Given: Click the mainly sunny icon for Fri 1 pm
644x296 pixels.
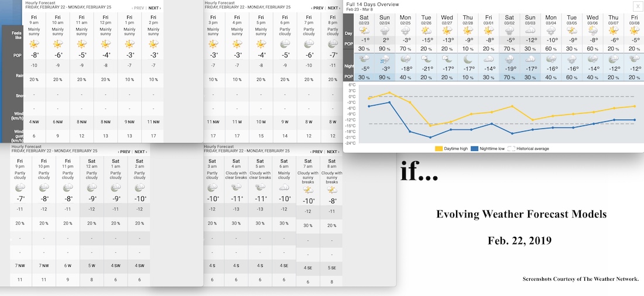Looking at the screenshot, I should click(x=130, y=43).
